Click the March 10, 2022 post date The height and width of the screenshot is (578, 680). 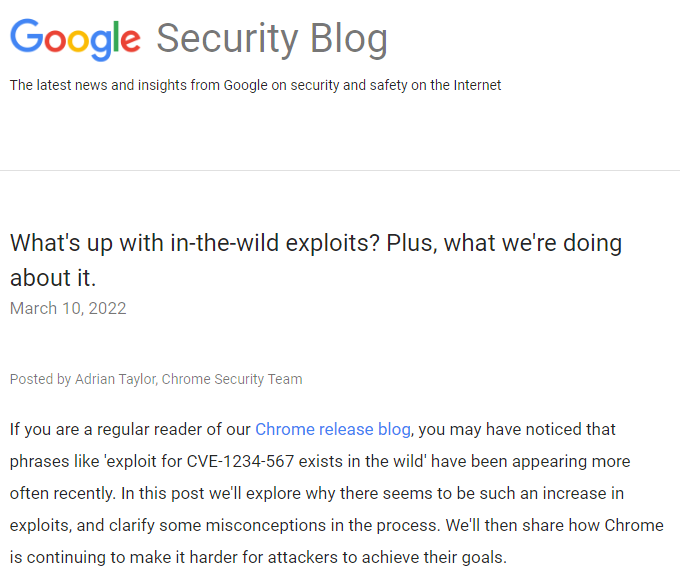(68, 308)
